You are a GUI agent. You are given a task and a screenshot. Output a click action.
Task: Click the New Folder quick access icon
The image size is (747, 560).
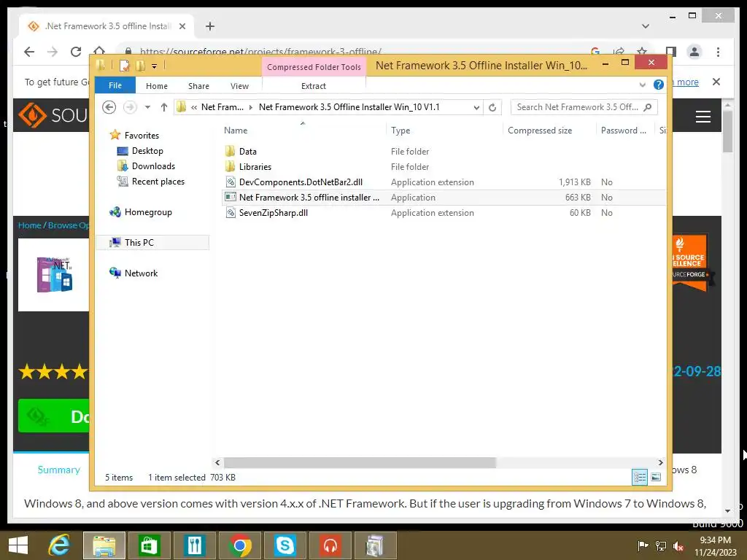[x=141, y=66]
